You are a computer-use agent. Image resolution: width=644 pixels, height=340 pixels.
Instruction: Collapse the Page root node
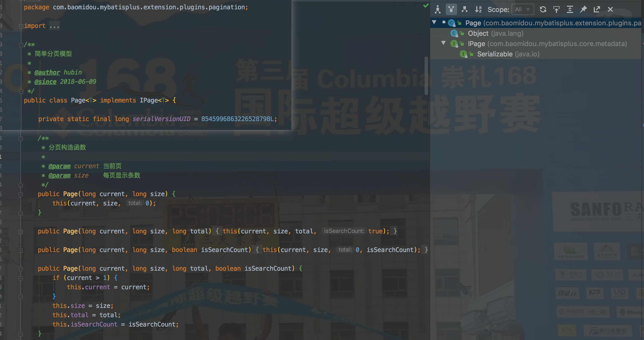tap(434, 23)
